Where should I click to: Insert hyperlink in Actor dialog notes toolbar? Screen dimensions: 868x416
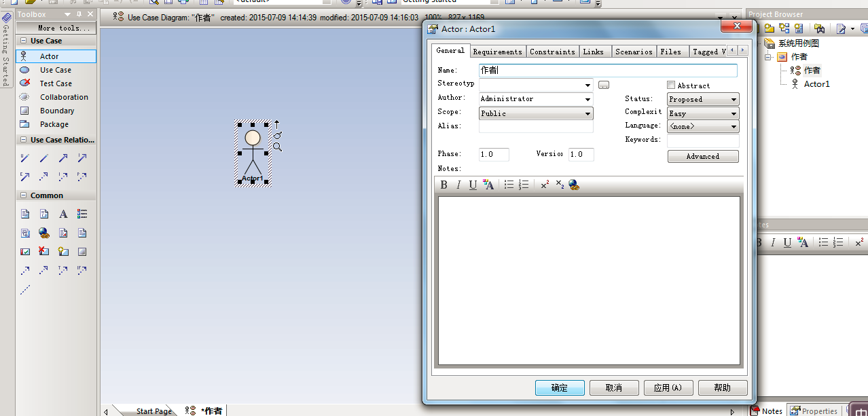tap(574, 185)
